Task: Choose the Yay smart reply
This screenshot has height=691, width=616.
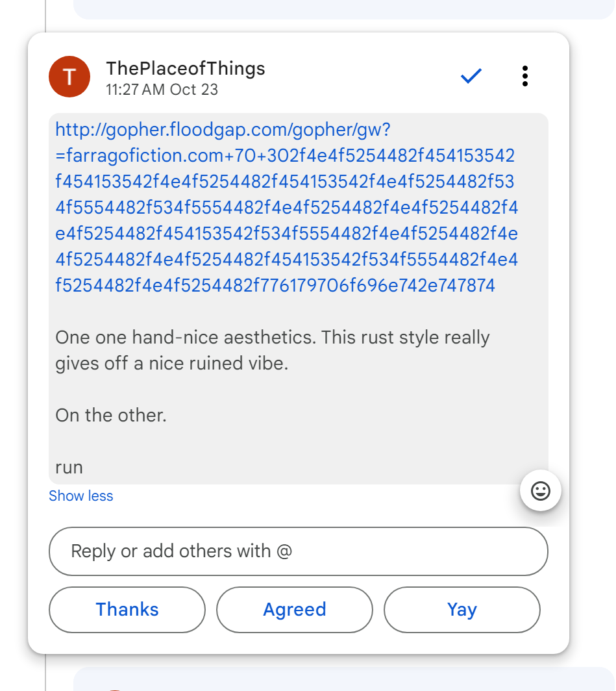Action: pyautogui.click(x=462, y=609)
